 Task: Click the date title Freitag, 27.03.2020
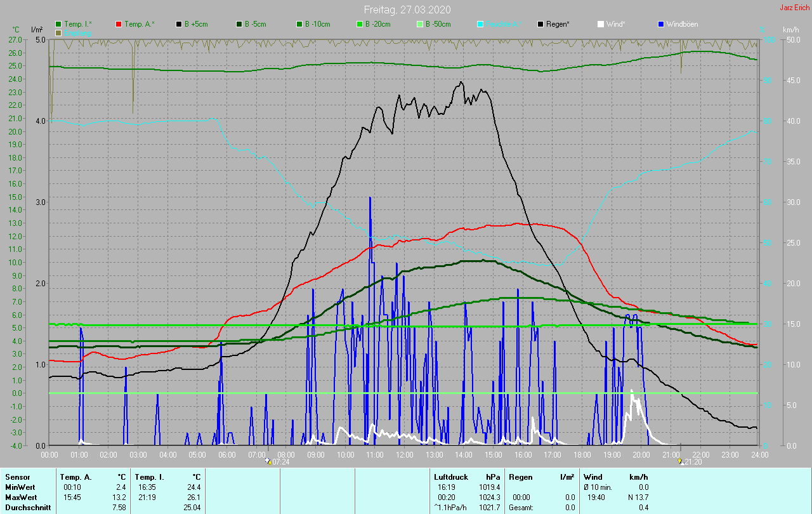click(x=406, y=10)
